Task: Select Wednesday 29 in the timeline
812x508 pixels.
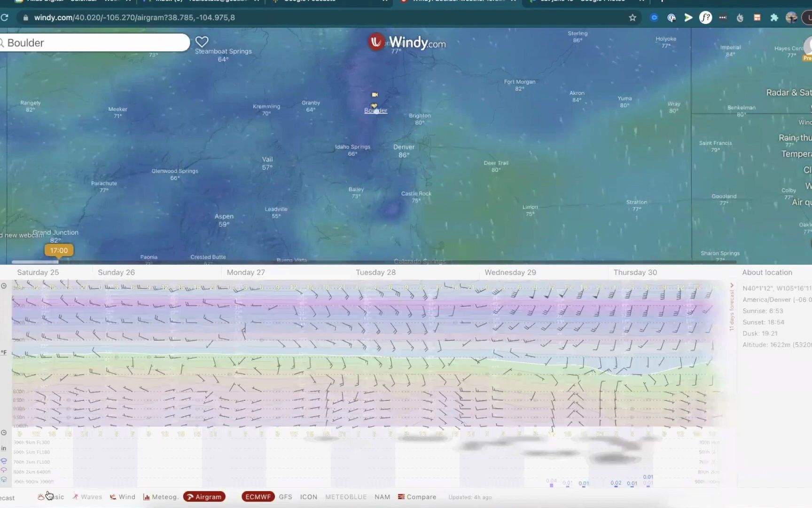Action: [x=510, y=272]
